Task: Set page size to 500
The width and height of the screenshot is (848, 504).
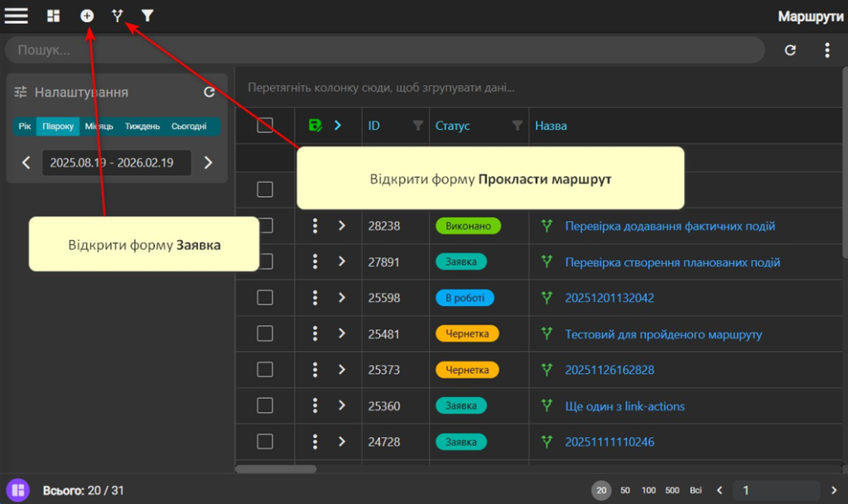Action: pyautogui.click(x=672, y=490)
